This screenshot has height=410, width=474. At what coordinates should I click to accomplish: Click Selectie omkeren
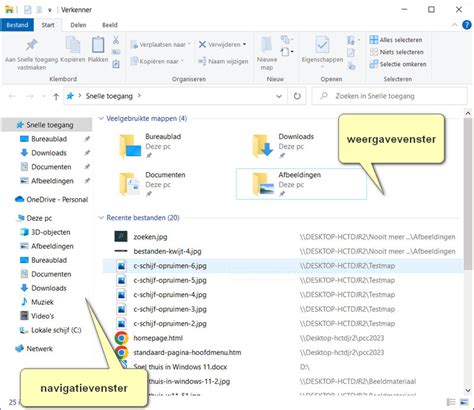coord(398,64)
